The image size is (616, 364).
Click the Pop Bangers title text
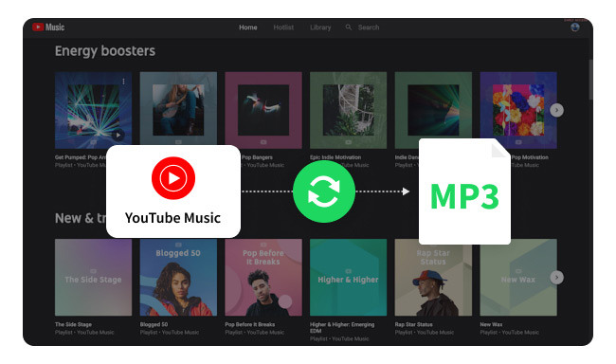point(257,157)
